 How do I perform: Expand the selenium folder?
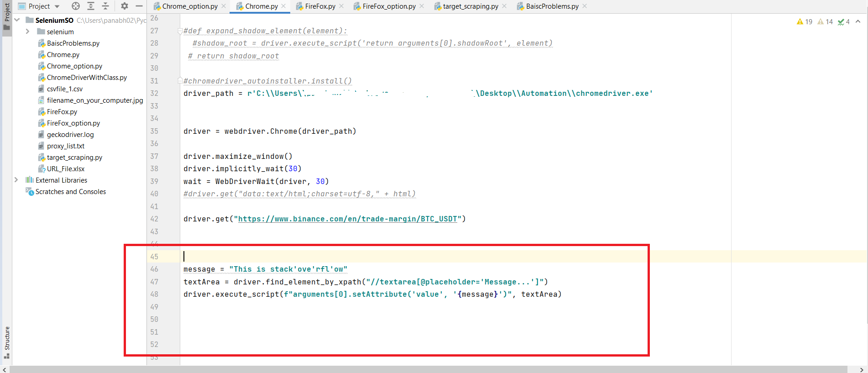tap(27, 32)
